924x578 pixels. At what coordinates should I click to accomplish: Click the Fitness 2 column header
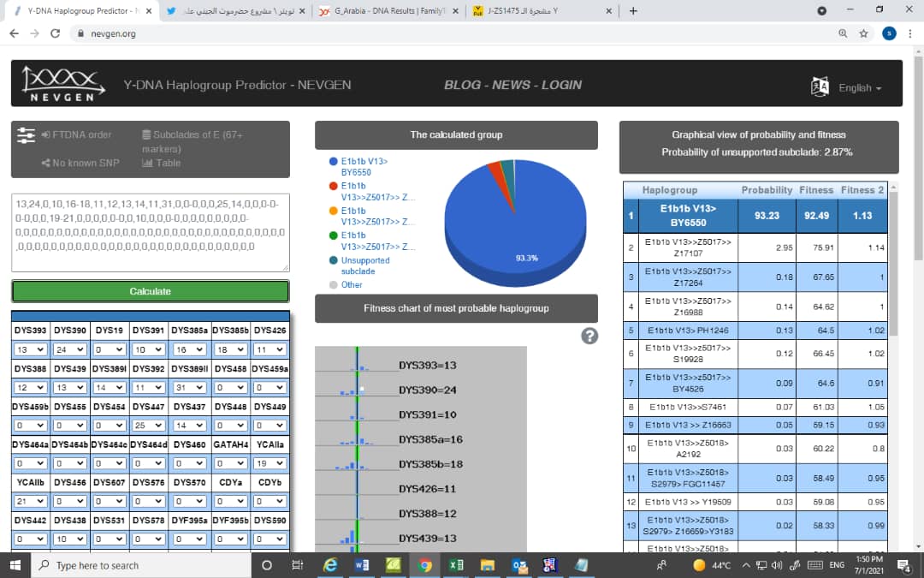[x=862, y=190]
